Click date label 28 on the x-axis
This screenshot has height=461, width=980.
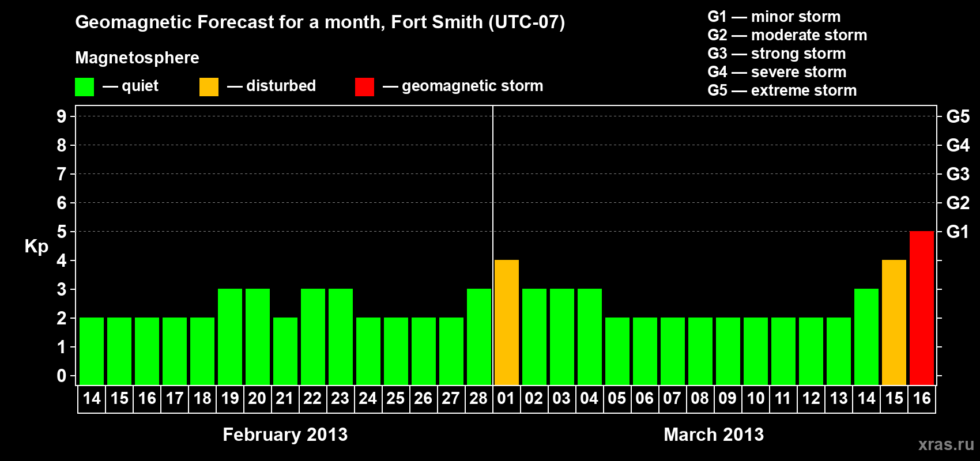(478, 398)
